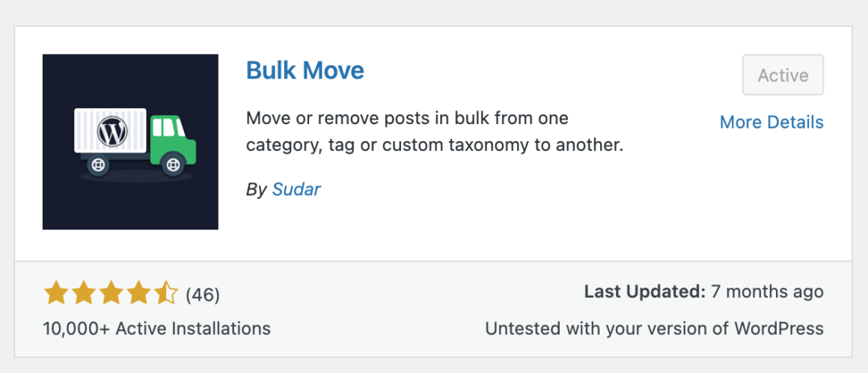This screenshot has width=868, height=373.
Task: Click the "7 months ago" update time
Action: [x=767, y=292]
